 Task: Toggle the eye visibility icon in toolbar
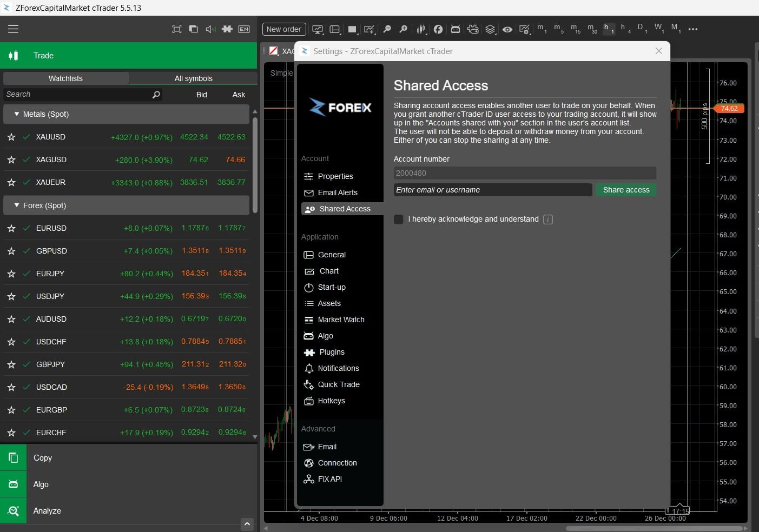pos(507,29)
